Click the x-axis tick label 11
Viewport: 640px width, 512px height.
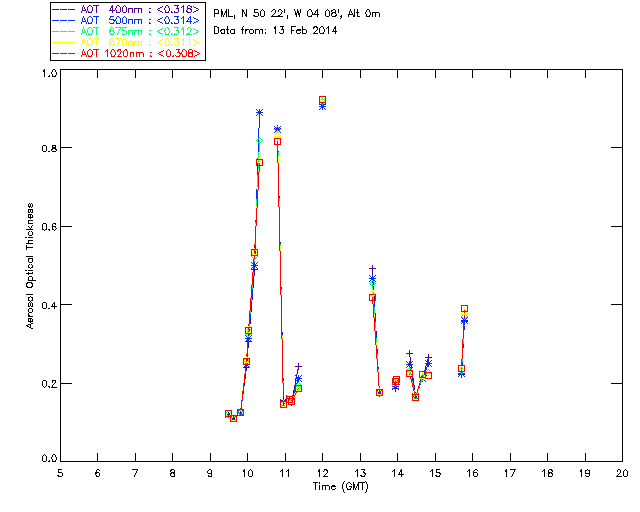pos(285,473)
